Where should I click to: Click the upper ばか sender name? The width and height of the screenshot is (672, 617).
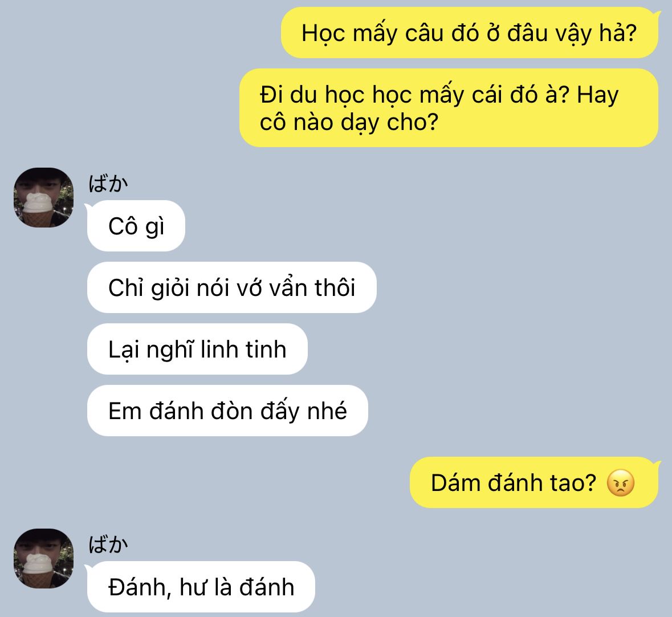coord(108,184)
